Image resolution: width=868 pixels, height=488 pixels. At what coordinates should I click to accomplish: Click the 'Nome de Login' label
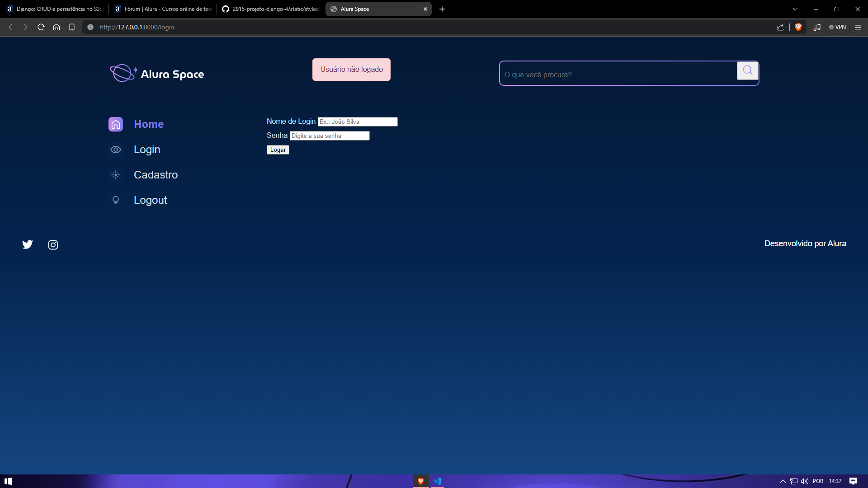pos(291,122)
